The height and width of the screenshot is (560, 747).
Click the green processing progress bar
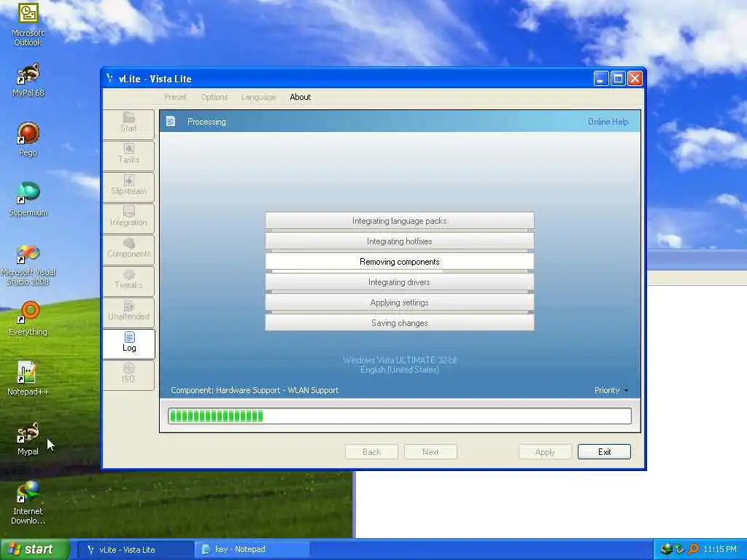click(x=400, y=416)
